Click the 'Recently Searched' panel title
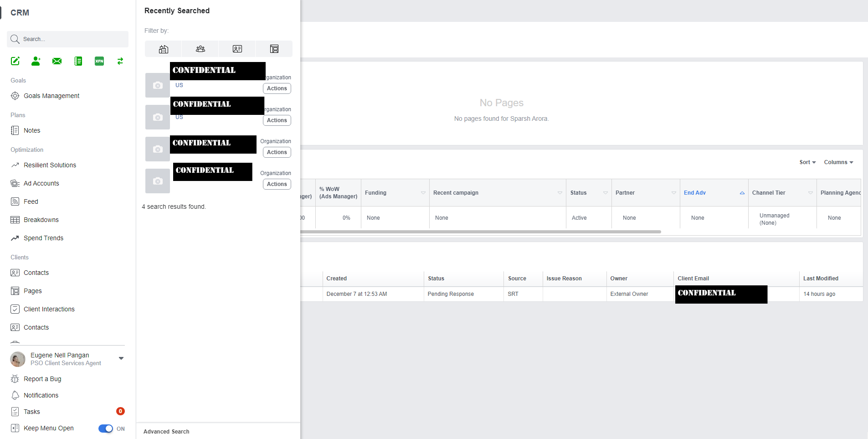This screenshot has height=439, width=868. point(177,10)
